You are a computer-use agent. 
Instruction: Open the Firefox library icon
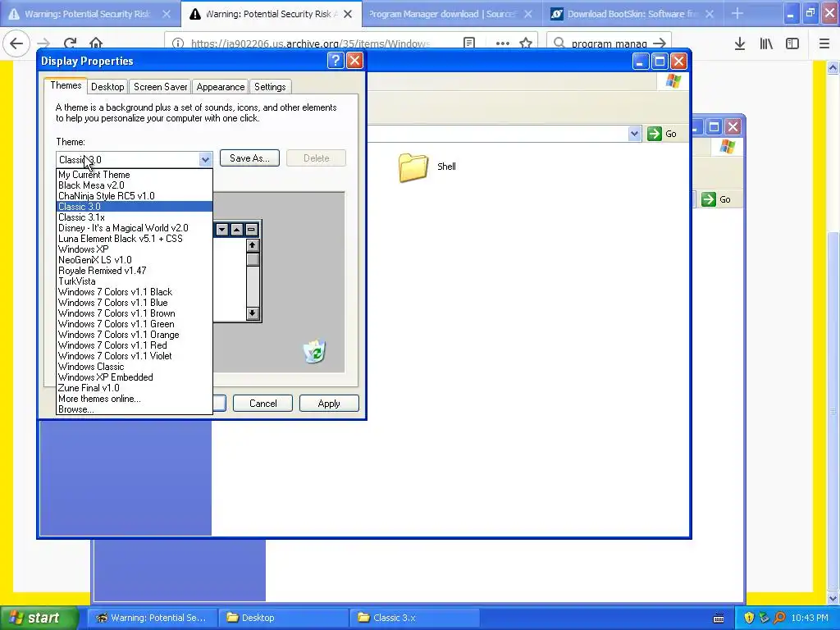(766, 43)
